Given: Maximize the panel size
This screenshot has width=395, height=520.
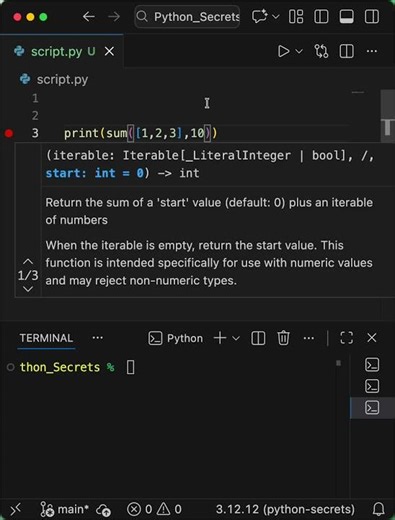Looking at the screenshot, I should [x=347, y=338].
